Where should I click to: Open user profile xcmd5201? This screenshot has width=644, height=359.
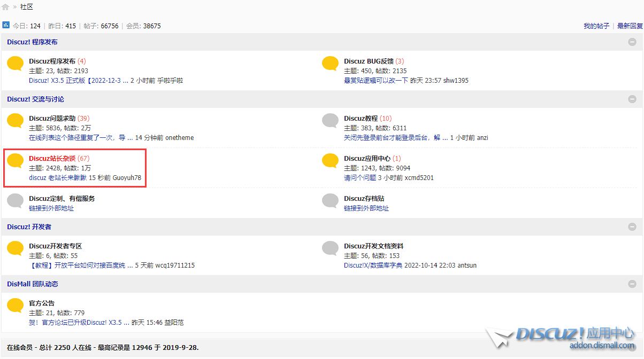pyautogui.click(x=419, y=178)
